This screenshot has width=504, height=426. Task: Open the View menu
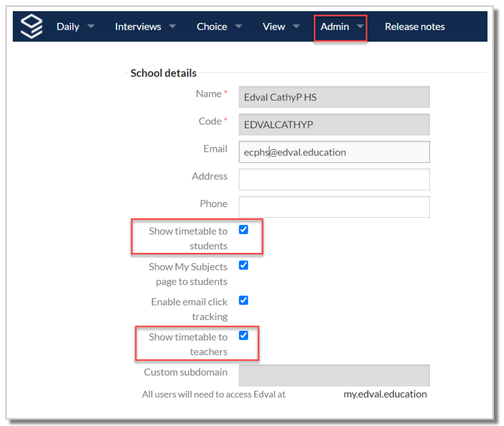click(273, 27)
